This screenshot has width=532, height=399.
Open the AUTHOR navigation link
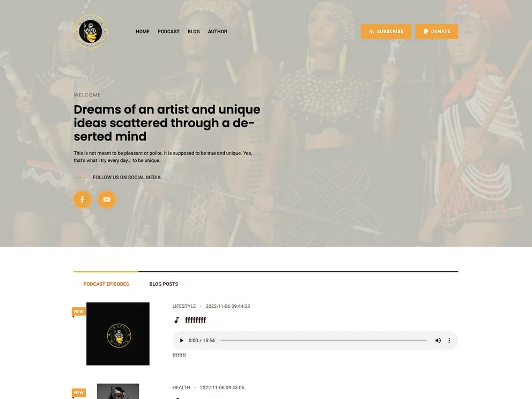point(218,32)
